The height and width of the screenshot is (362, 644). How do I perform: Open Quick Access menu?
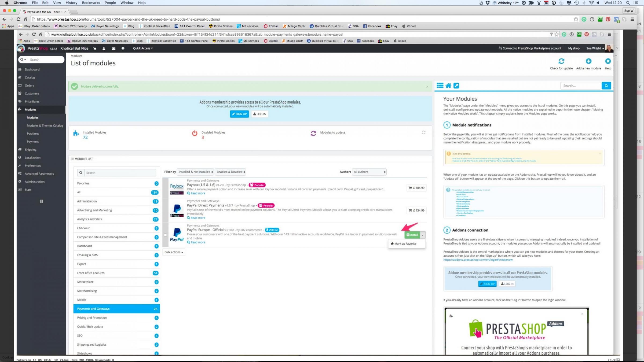point(143,49)
